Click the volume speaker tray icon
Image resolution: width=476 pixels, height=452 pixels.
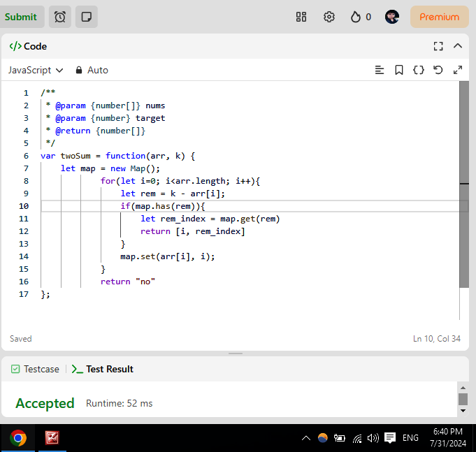(373, 438)
